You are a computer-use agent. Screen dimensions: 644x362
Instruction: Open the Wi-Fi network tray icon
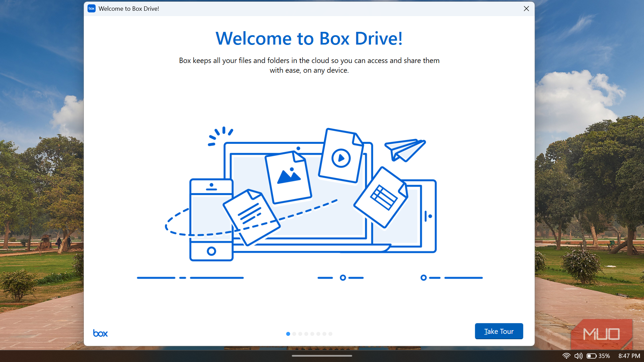pyautogui.click(x=566, y=356)
